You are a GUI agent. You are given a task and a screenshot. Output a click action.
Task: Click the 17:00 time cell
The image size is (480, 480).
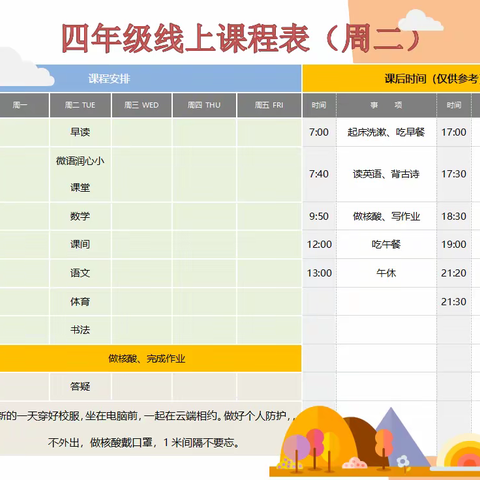[x=454, y=132]
